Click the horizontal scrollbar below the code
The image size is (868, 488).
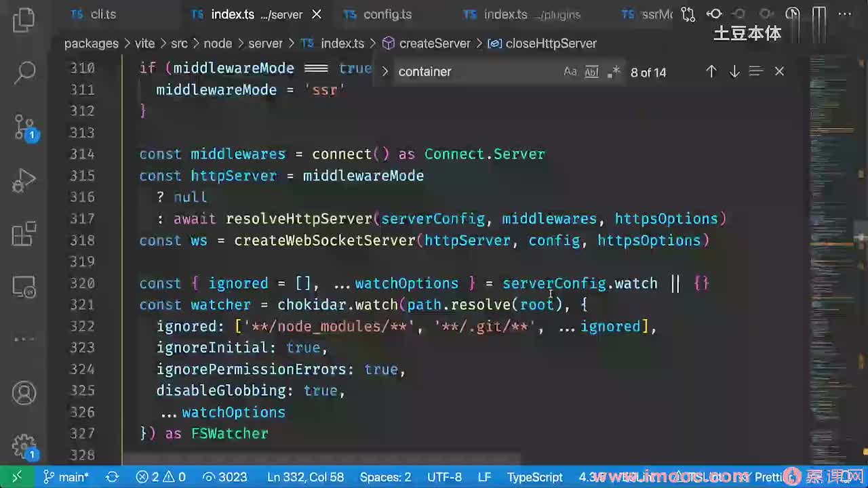(321, 460)
